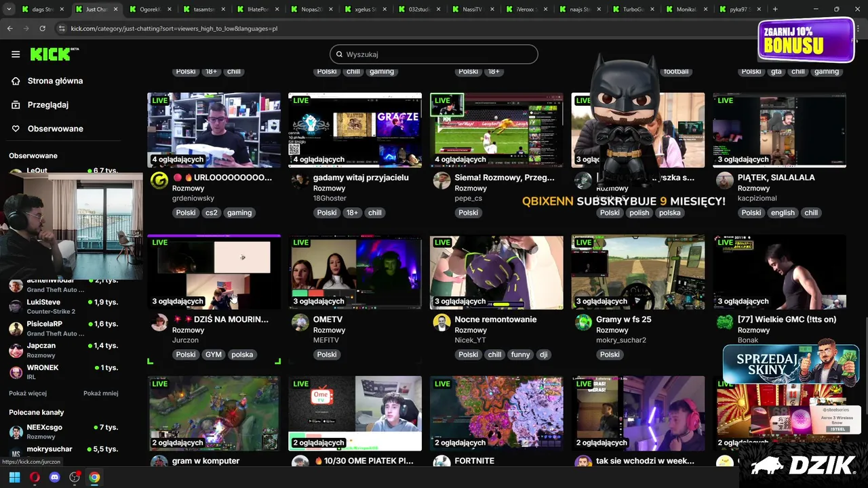Switch to the pyka97 browser tab
Image resolution: width=868 pixels, height=488 pixels.
(741, 9)
